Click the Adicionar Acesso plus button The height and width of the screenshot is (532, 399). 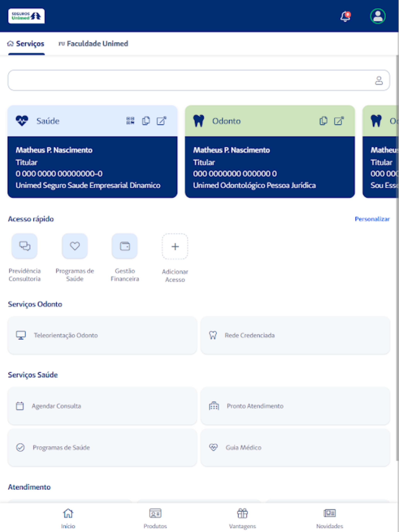[x=175, y=246]
